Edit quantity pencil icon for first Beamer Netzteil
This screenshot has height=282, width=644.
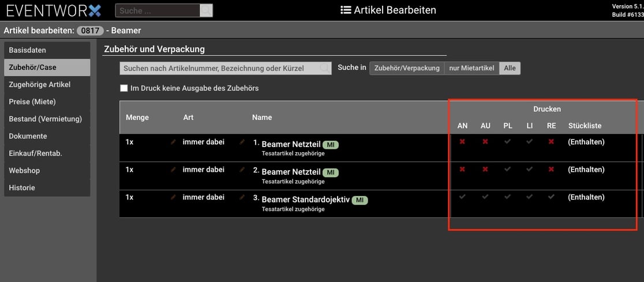(173, 142)
